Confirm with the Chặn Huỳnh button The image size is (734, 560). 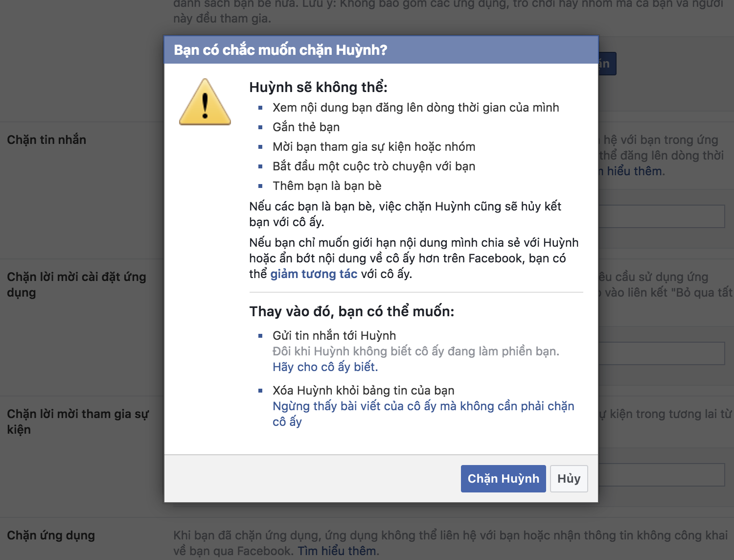tap(503, 478)
